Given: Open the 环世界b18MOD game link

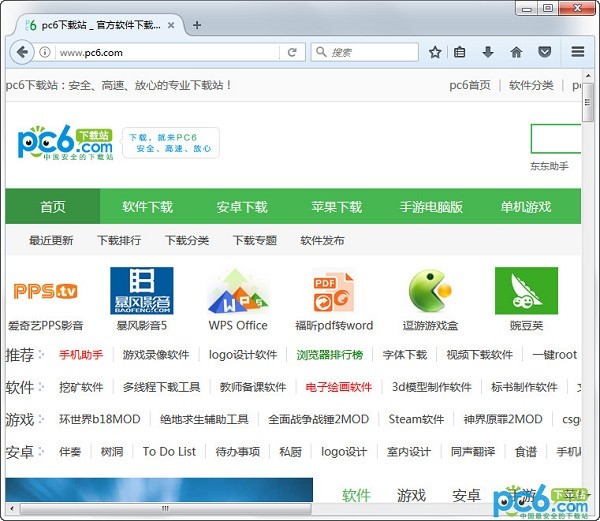Looking at the screenshot, I should click(99, 419).
